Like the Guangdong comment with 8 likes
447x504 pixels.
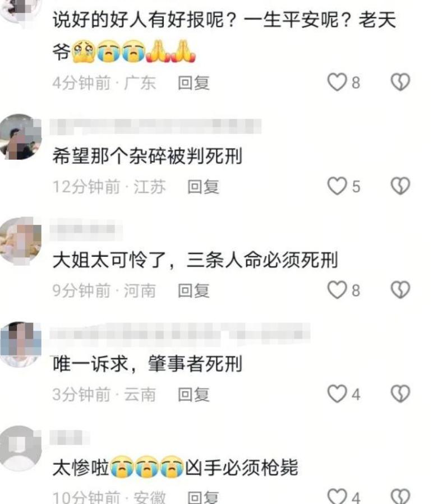tap(337, 82)
